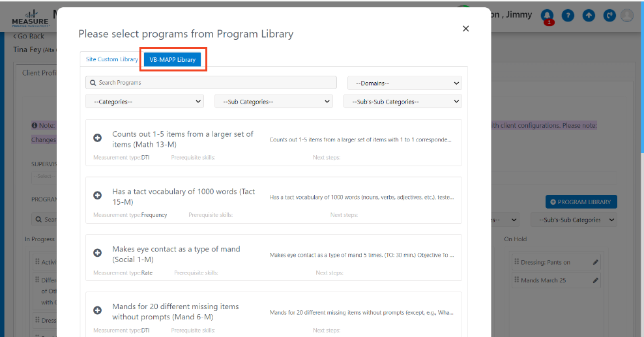
Task: Click the Program Library button
Action: [x=581, y=202]
